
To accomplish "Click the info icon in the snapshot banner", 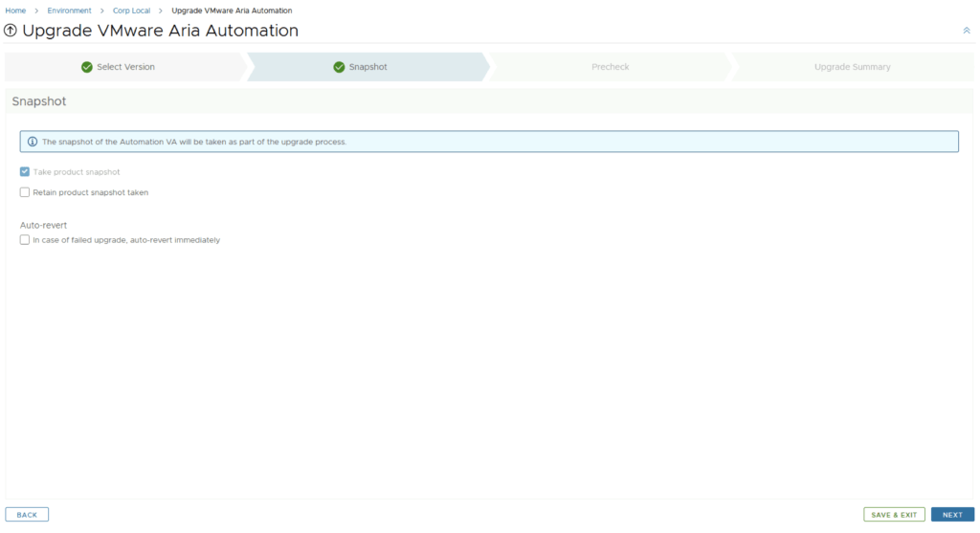I will 33,142.
